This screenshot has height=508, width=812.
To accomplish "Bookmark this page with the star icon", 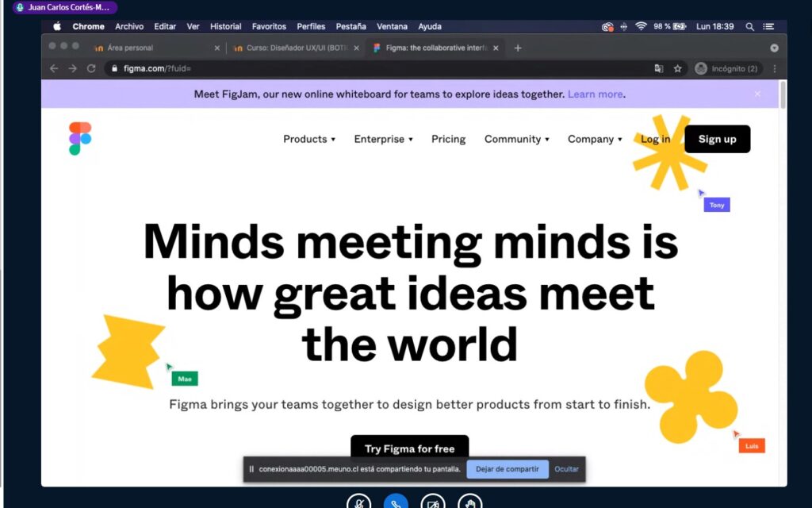I will pos(677,68).
